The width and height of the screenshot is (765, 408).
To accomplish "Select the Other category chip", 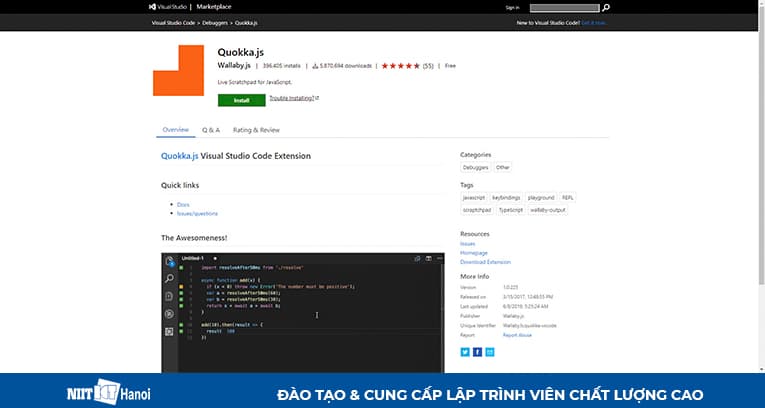I will (x=503, y=167).
